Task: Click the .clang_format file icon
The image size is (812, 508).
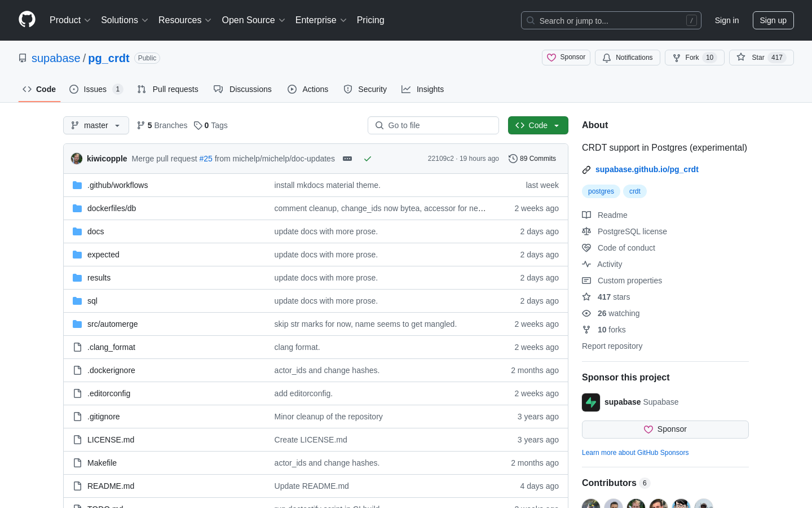Action: (x=77, y=347)
